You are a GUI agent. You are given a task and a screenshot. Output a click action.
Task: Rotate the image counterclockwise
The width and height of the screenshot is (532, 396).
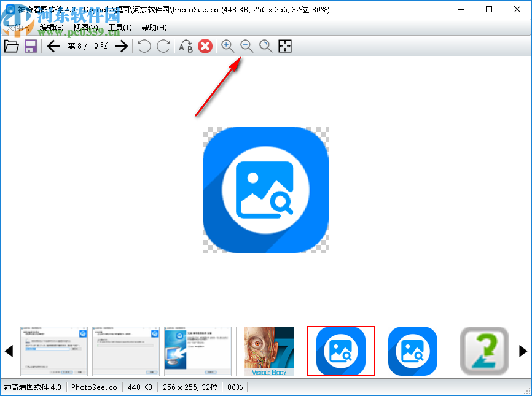(x=144, y=46)
